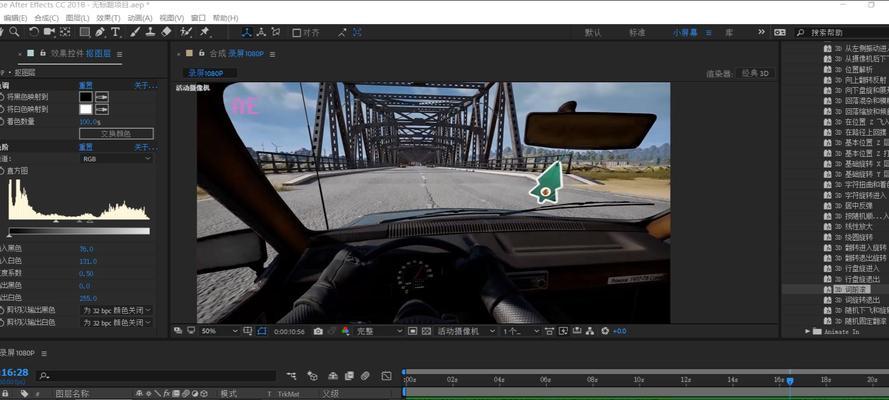Select the Eraser tool
Viewport: 889px width, 400px height.
click(166, 32)
